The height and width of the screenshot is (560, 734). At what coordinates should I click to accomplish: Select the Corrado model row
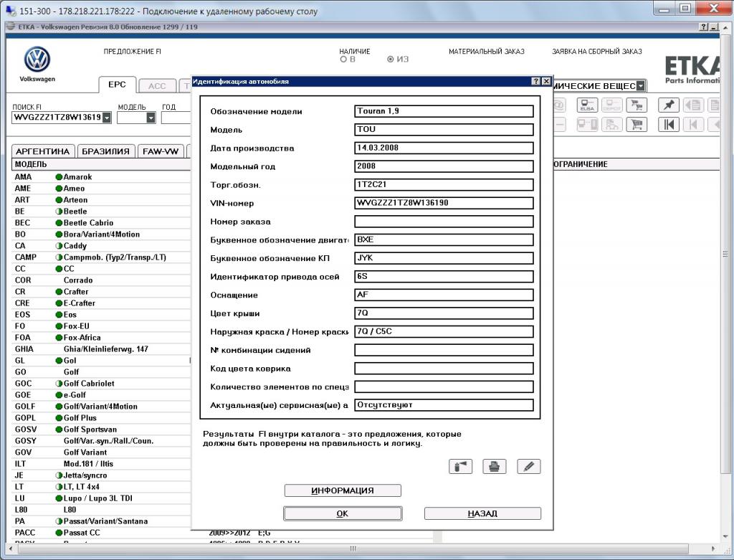(100, 280)
